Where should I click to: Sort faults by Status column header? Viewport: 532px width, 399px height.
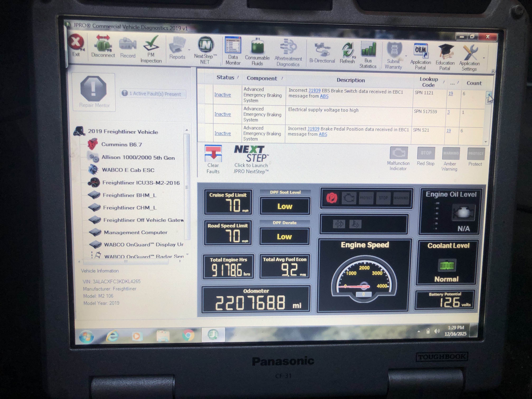(225, 77)
